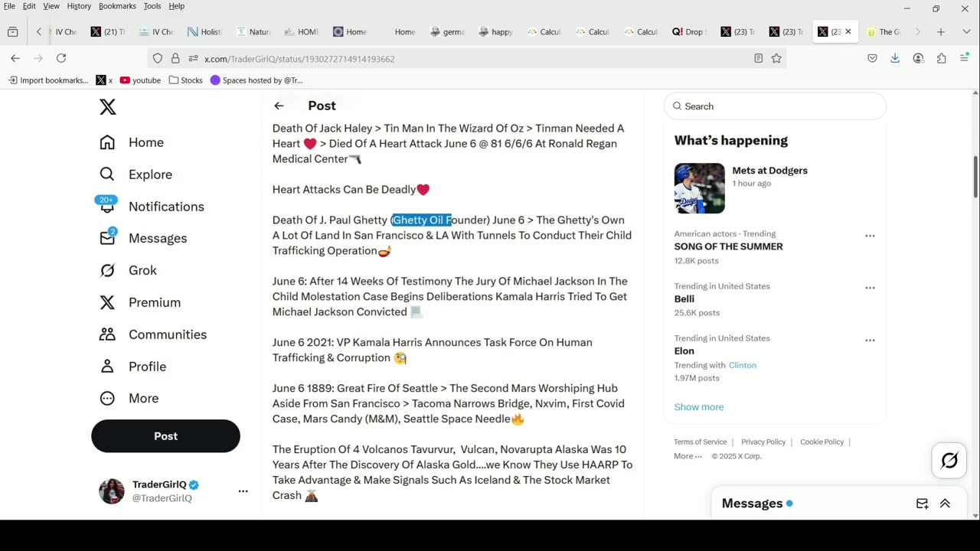Image resolution: width=980 pixels, height=551 pixels.
Task: Open the Firefox application hamburger menu
Action: (965, 58)
